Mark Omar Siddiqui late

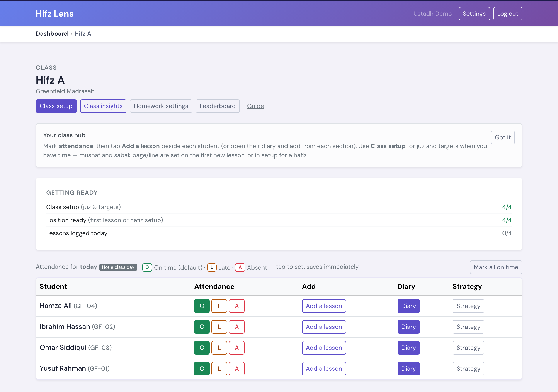point(219,348)
